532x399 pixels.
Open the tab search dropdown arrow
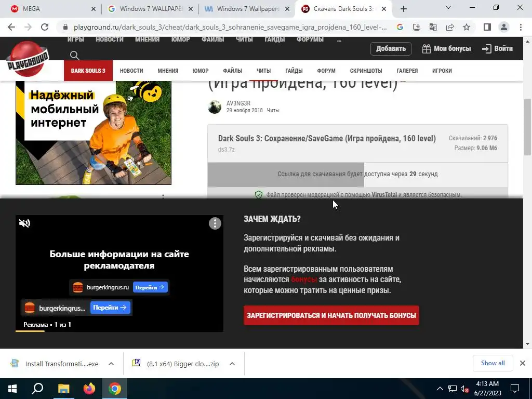click(448, 7)
